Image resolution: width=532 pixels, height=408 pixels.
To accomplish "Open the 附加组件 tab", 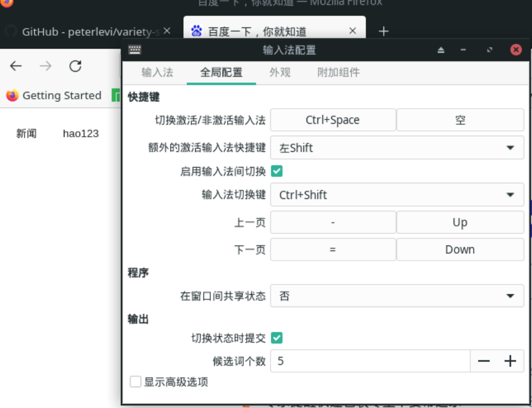I will pos(338,73).
